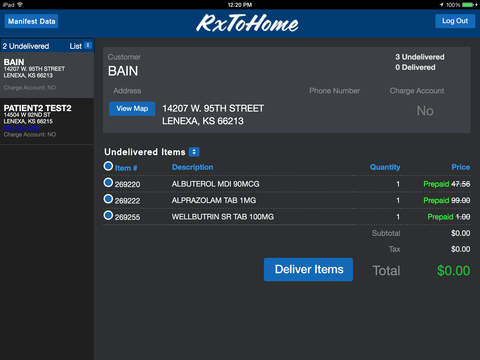Screen dimensions: 480x360
Task: Sort by the Description column header
Action: pos(192,167)
